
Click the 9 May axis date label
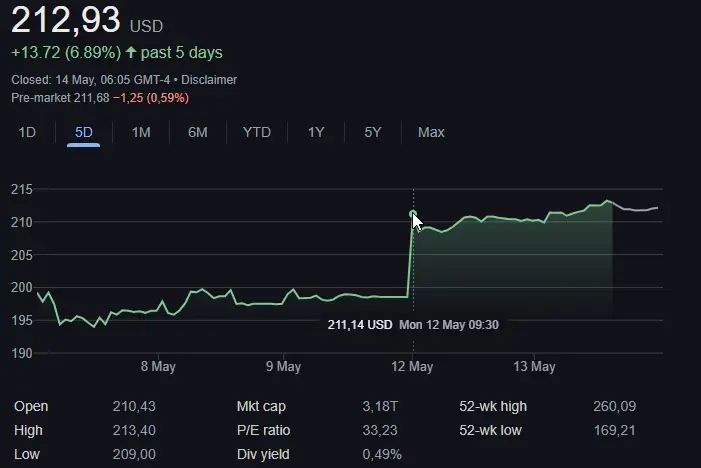click(x=283, y=367)
